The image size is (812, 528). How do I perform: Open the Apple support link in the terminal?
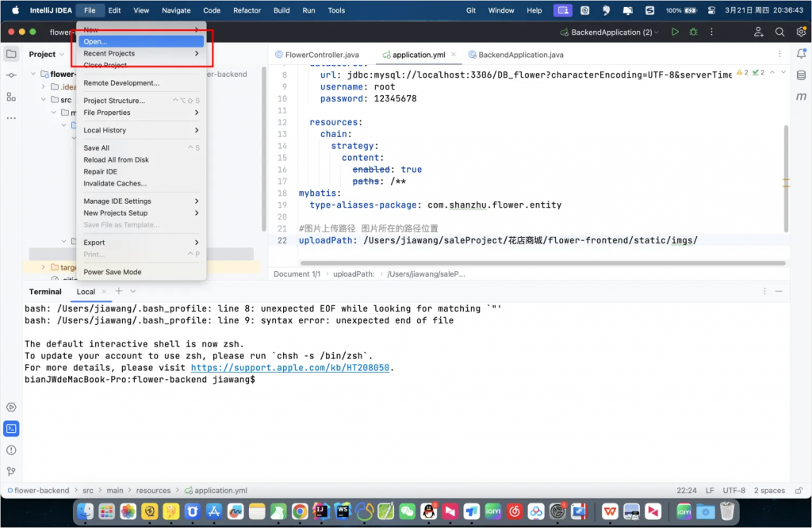coord(291,368)
